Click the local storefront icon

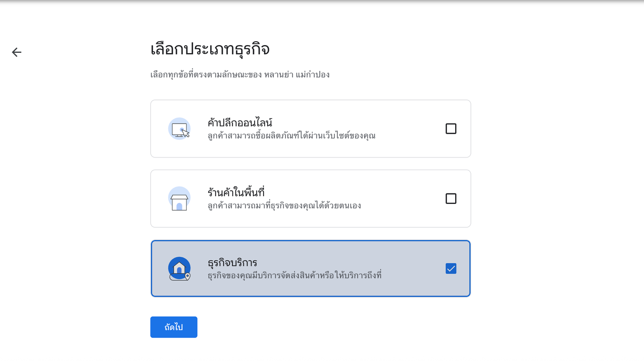click(179, 199)
